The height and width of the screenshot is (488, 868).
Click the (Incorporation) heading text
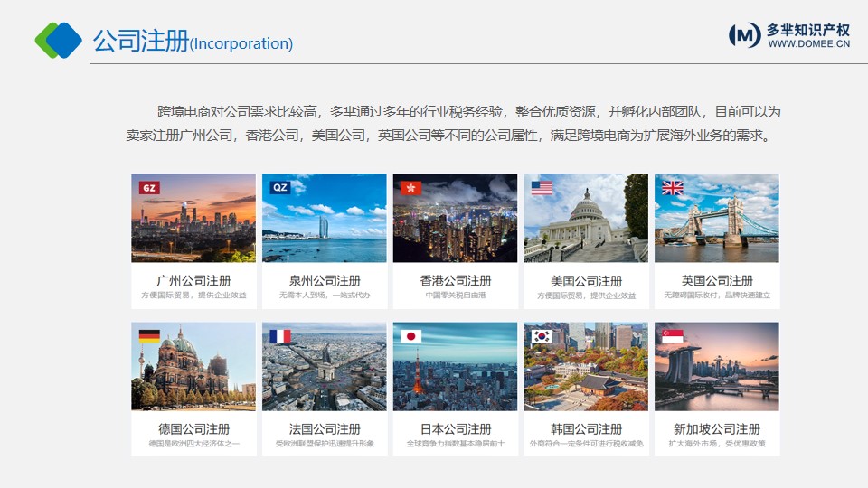point(241,43)
